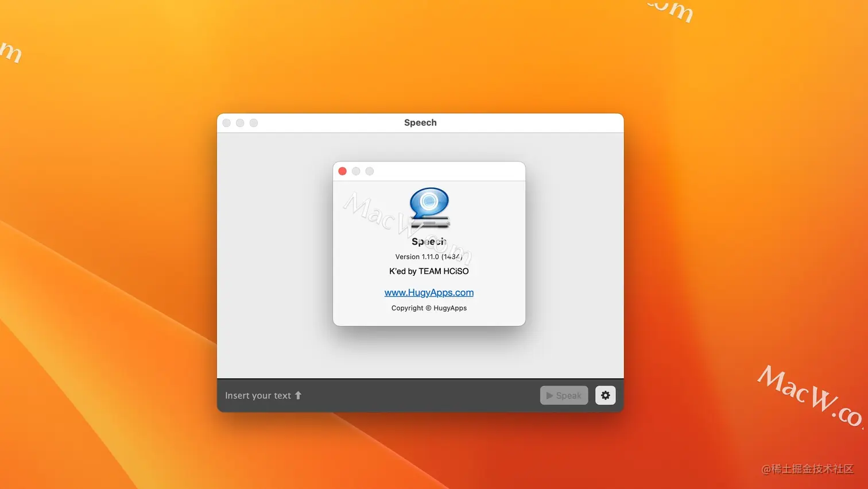
Task: Click the Version 1.11.0 text
Action: [x=429, y=257]
